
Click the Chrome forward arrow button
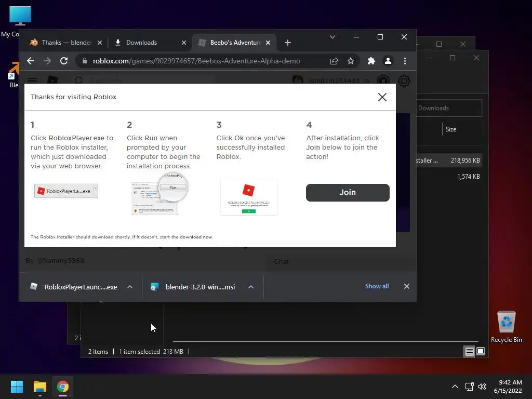pyautogui.click(x=47, y=61)
